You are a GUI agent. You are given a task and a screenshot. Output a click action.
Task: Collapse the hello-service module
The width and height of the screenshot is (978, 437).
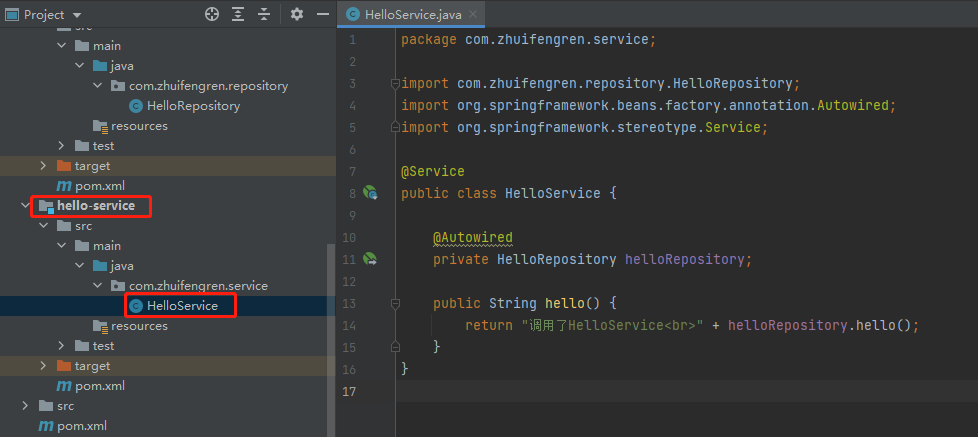pos(25,206)
